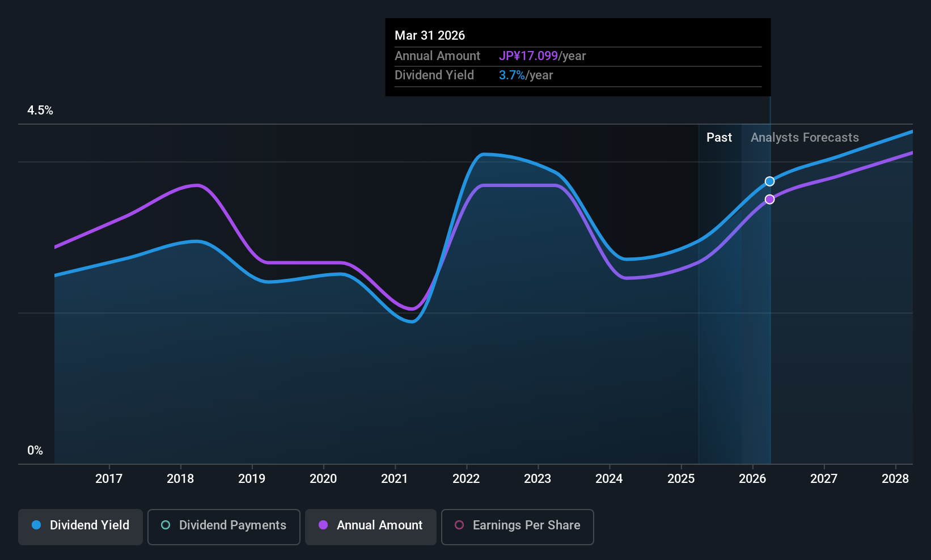Click the 2021 x-axis label
The height and width of the screenshot is (560, 931).
[395, 479]
